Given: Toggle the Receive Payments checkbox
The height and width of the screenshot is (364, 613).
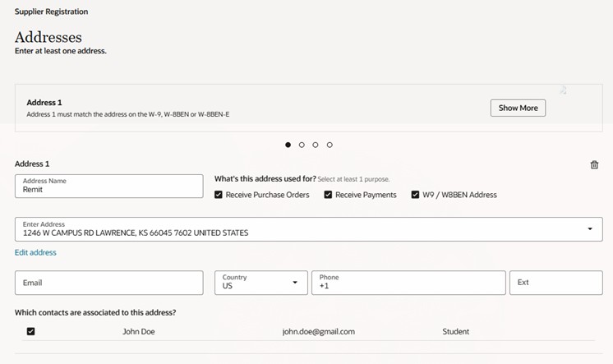Looking at the screenshot, I should tap(328, 195).
